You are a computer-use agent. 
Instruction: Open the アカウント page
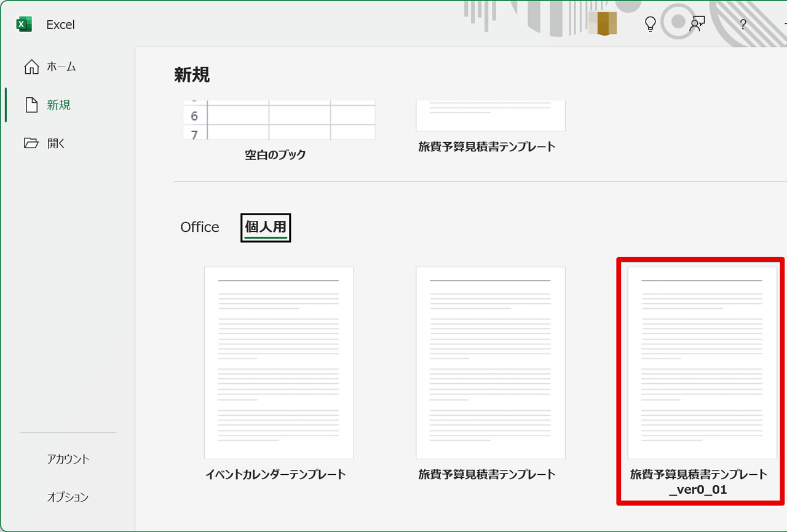tap(68, 459)
